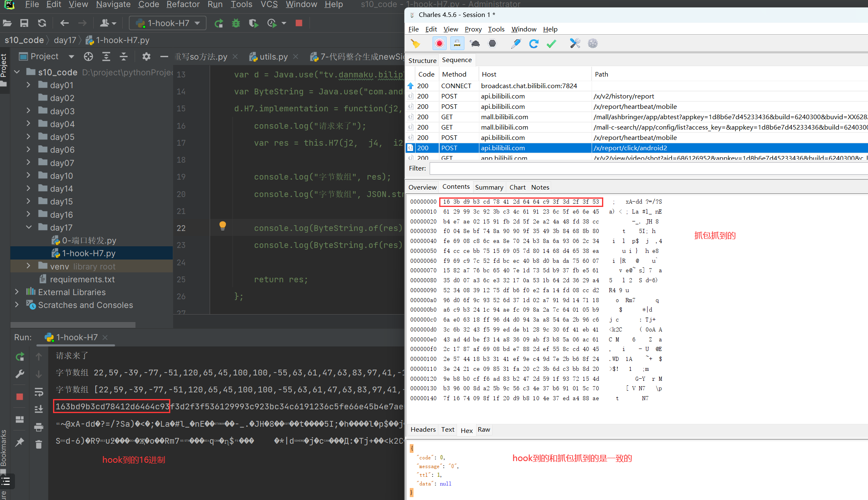The height and width of the screenshot is (500, 868).
Task: Click day17 in breadcrumb path
Action: [65, 40]
